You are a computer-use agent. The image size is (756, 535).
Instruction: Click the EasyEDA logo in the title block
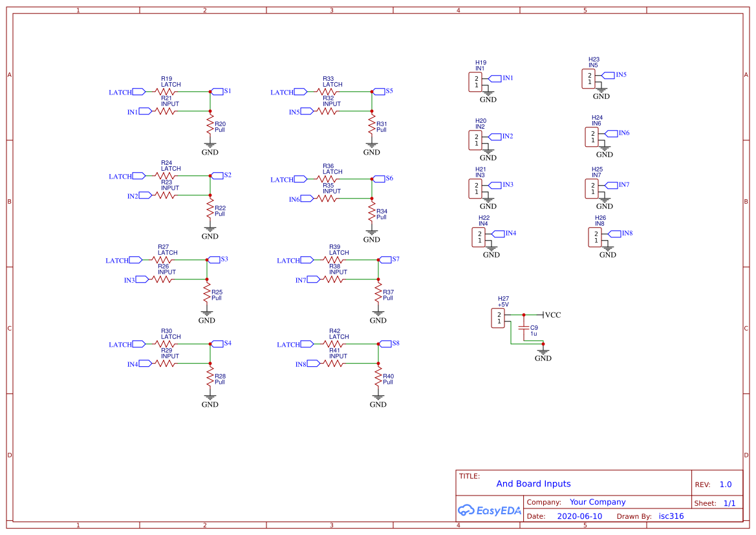(x=490, y=510)
